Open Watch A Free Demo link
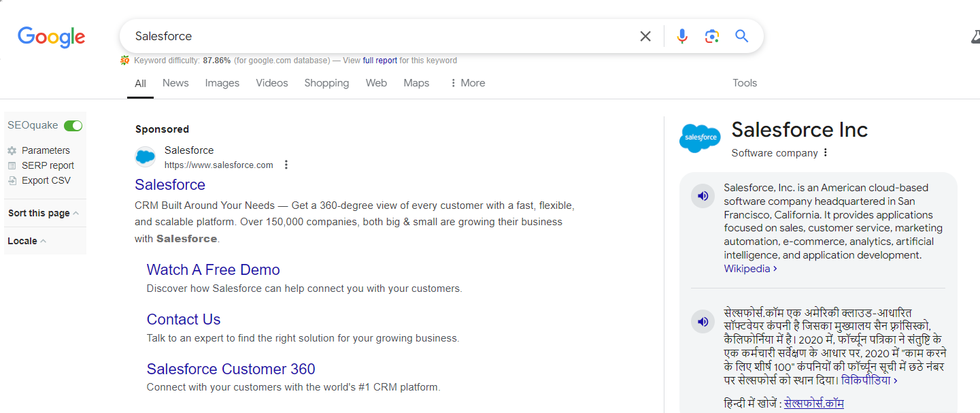The image size is (980, 413). click(213, 269)
